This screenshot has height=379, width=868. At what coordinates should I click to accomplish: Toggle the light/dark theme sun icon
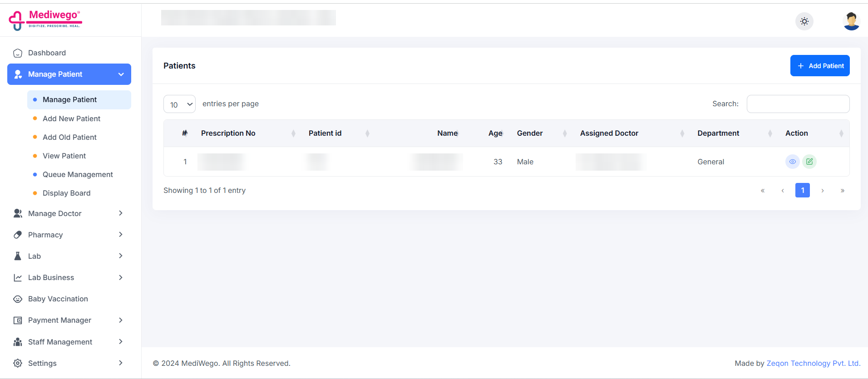(x=804, y=21)
